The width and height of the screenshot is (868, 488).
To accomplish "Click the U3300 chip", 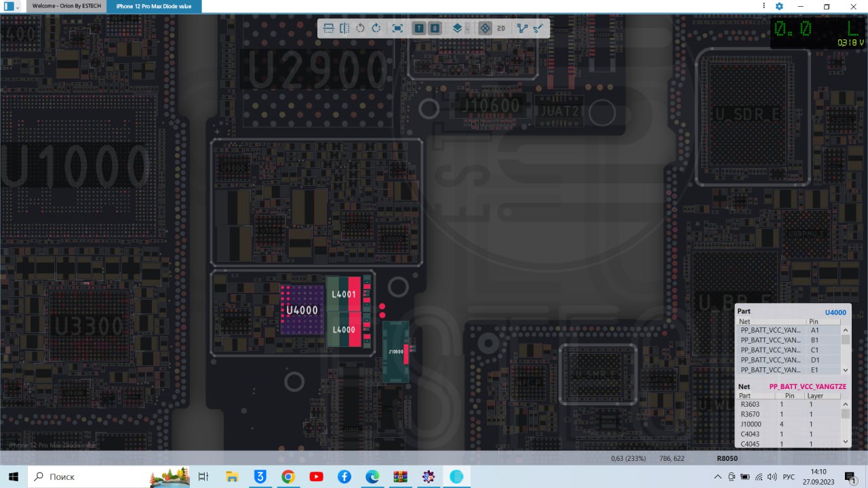I will (89, 326).
